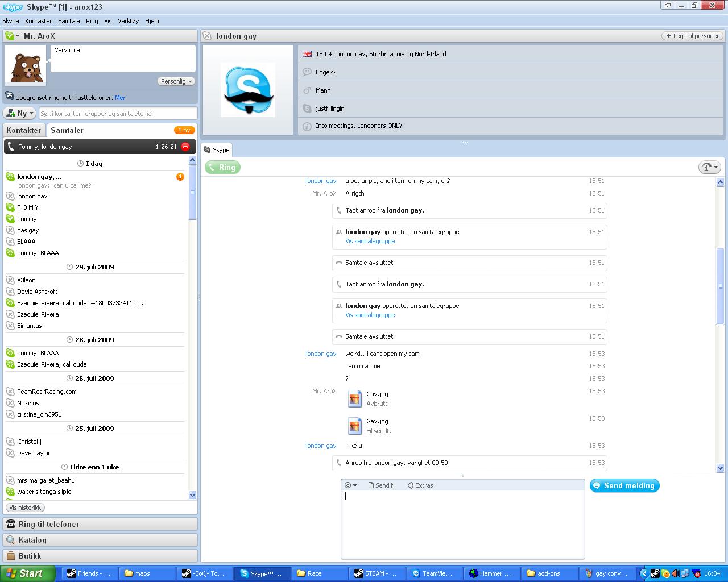The height and width of the screenshot is (582, 728).
Task: Switch to the Kontakter tab
Action: pyautogui.click(x=24, y=130)
